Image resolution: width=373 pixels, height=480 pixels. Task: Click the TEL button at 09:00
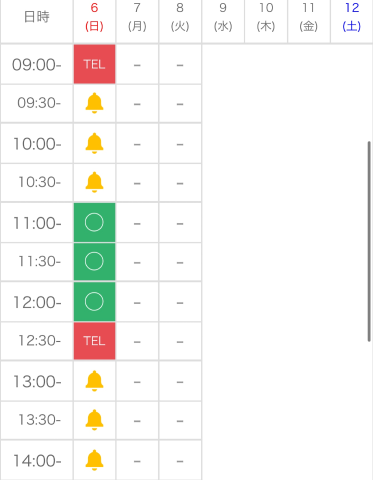94,64
